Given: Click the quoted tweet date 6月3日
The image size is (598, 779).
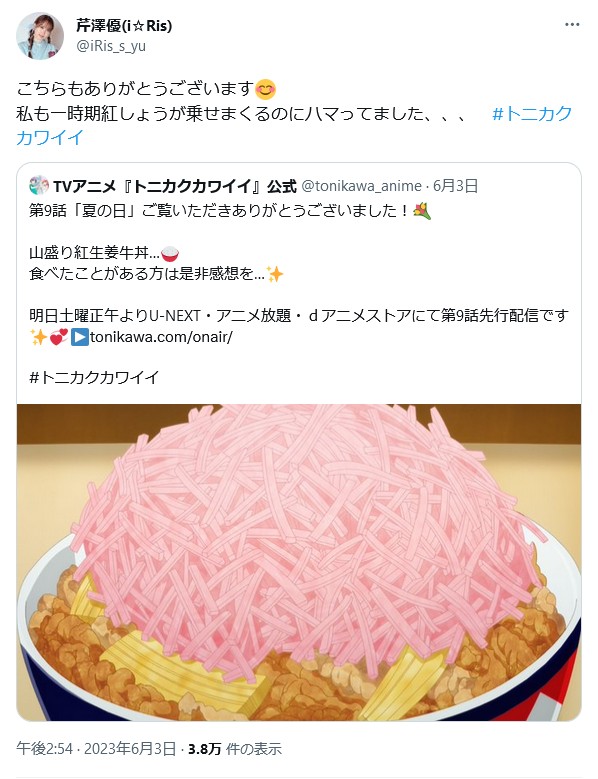Looking at the screenshot, I should tap(455, 186).
